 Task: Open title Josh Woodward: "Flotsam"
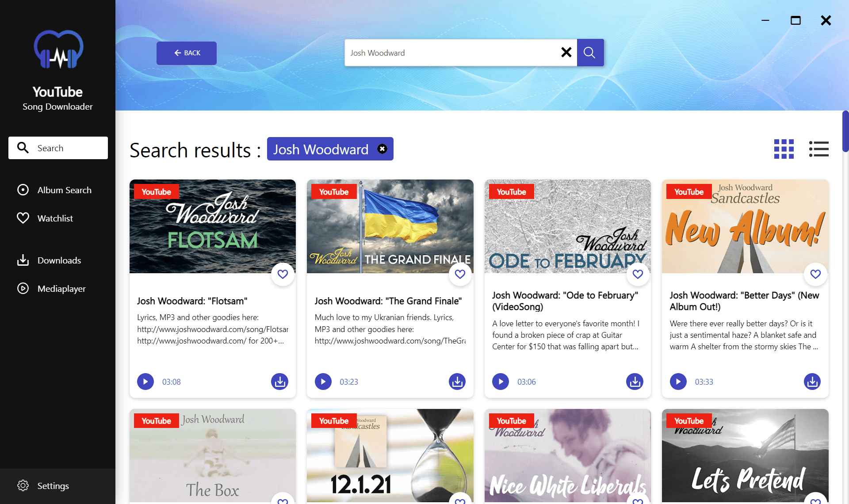click(x=192, y=301)
